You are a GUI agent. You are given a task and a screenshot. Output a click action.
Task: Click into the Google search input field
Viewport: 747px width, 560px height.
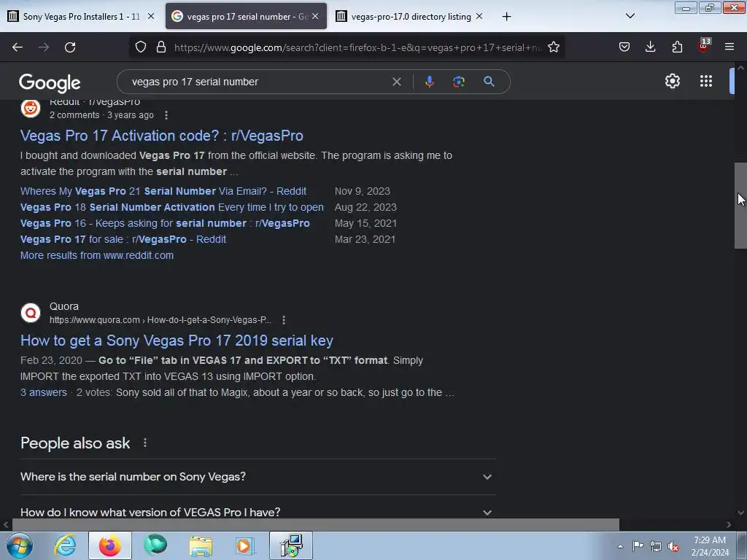pos(258,82)
